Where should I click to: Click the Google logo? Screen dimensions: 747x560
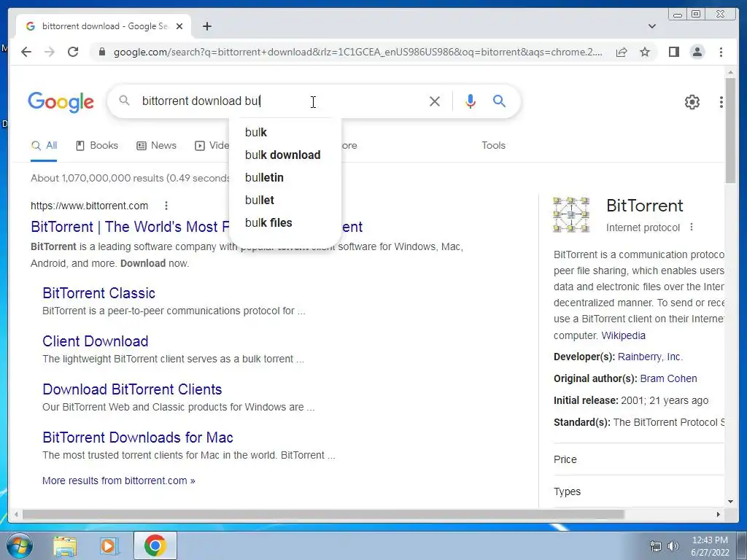(61, 102)
